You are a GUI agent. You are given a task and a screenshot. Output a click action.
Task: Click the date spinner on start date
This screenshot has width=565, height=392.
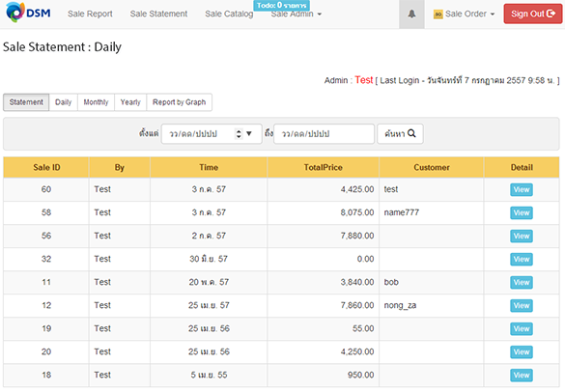239,133
